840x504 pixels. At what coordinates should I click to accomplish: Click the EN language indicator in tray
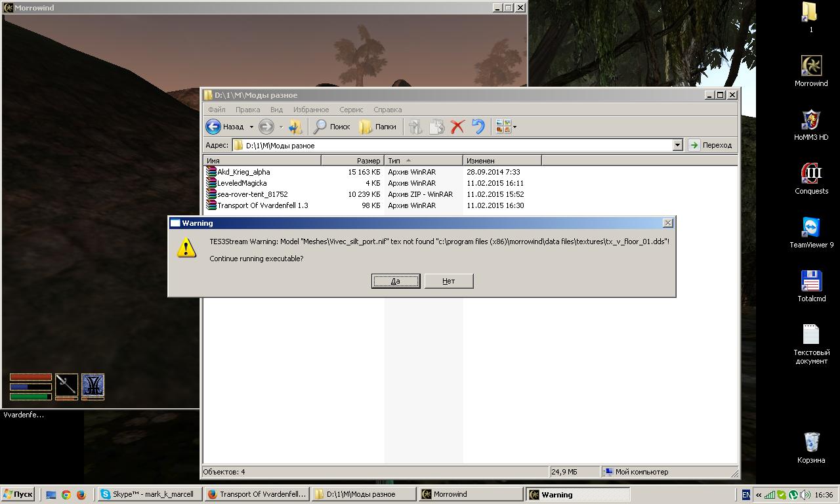click(x=746, y=495)
